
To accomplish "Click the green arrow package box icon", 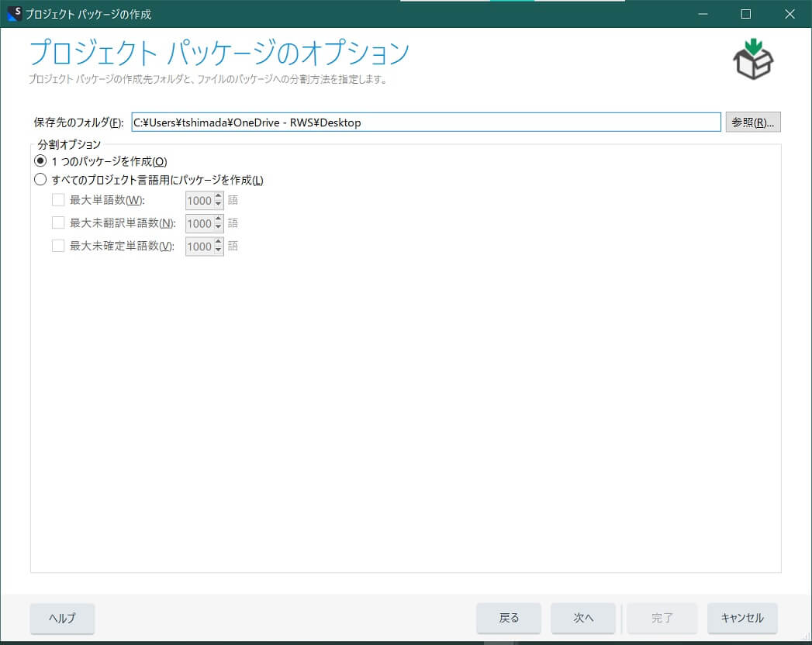I will click(x=753, y=60).
